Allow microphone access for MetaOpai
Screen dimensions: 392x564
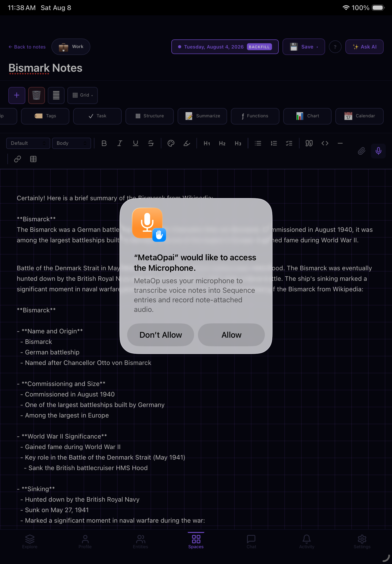tap(231, 335)
